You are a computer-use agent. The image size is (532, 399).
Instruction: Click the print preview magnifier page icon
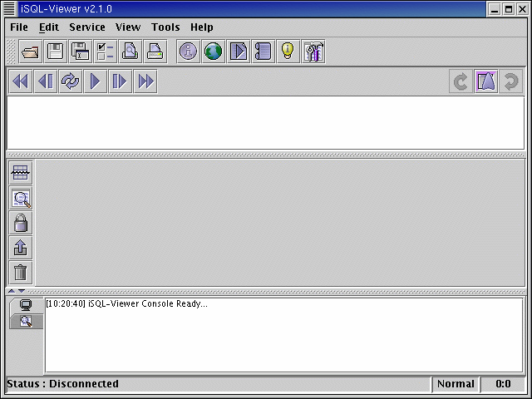(131, 52)
